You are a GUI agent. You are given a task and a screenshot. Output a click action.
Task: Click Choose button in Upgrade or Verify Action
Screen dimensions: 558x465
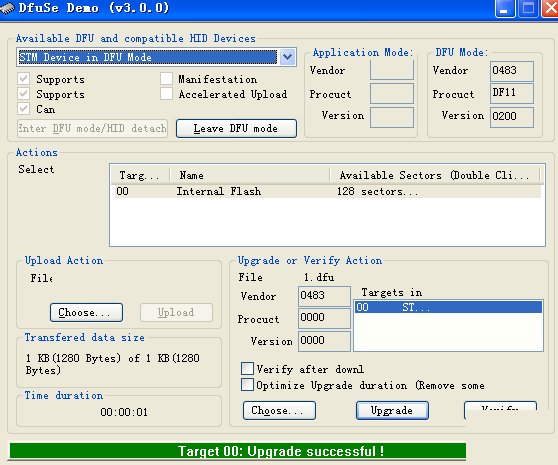coord(279,411)
